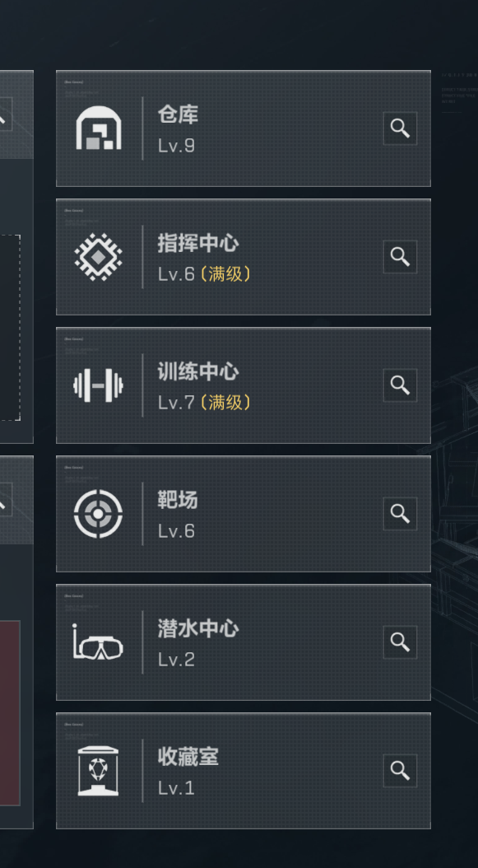
Task: View 靶场 details with magnifier button
Action: click(400, 514)
